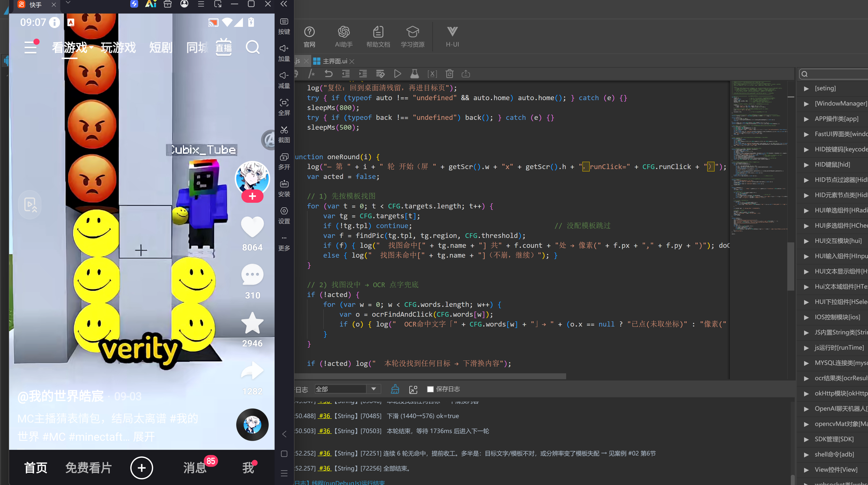Viewport: 868px width, 485px height.
Task: Expand the [WindowManager] tree node
Action: 806,104
